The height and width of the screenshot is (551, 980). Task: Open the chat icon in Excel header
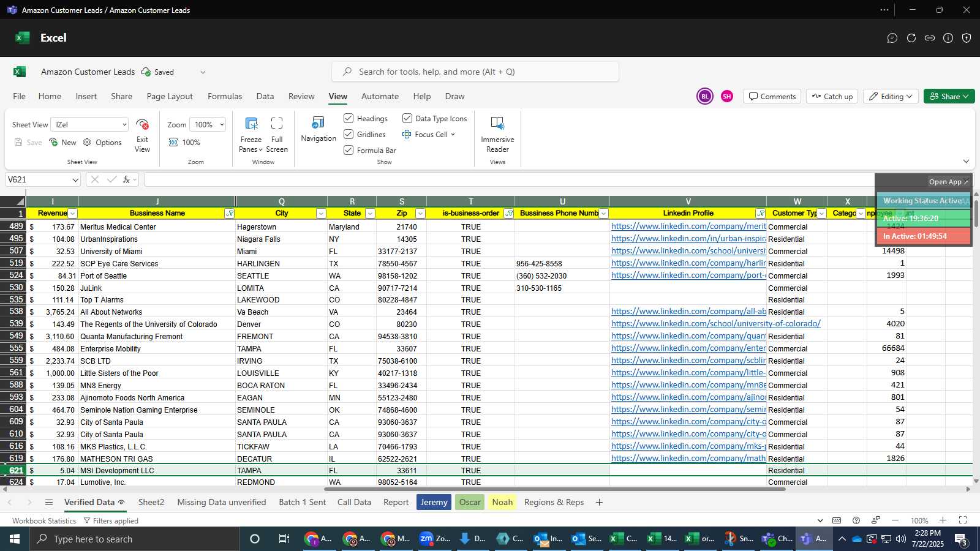coord(892,38)
